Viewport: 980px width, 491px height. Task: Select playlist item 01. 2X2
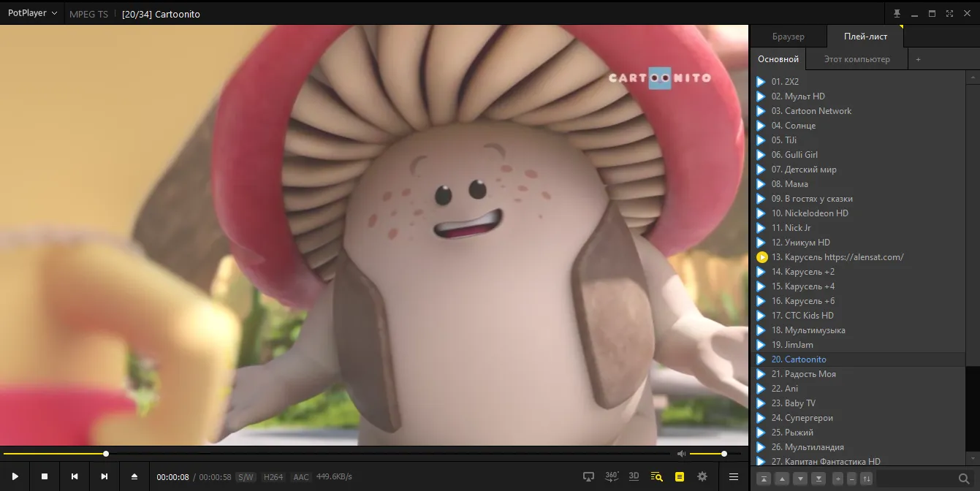(859, 82)
